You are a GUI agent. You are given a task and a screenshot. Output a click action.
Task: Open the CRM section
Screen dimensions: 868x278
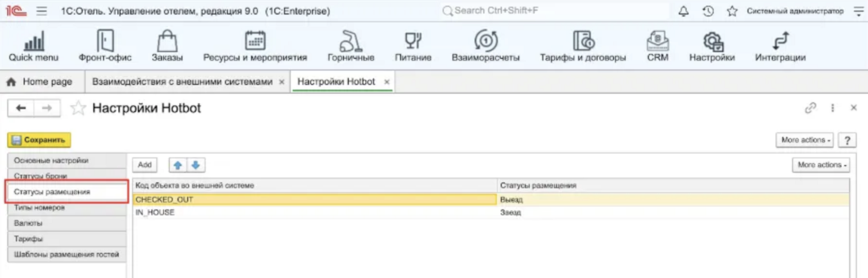(x=658, y=46)
